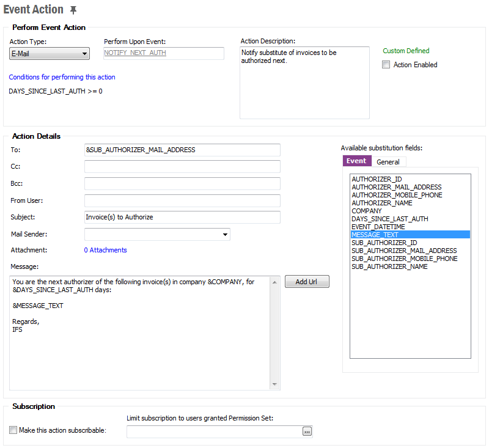Click into the Cc field

(182, 167)
